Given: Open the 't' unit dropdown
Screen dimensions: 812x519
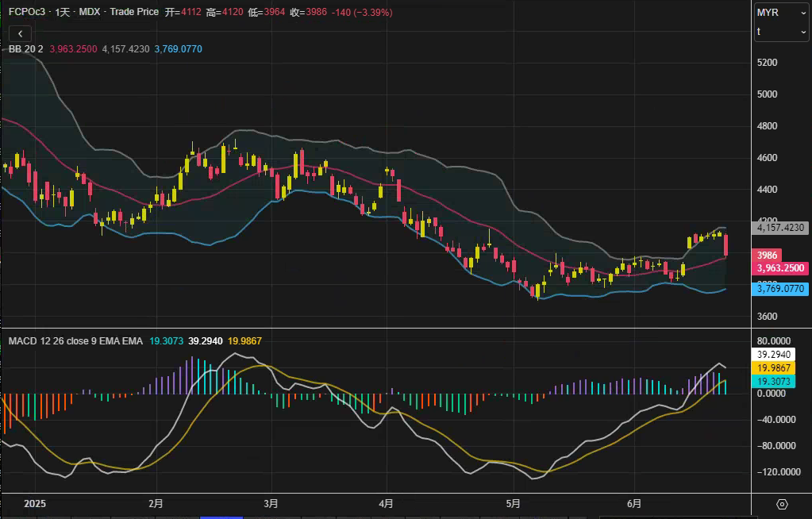Looking at the screenshot, I should click(781, 32).
